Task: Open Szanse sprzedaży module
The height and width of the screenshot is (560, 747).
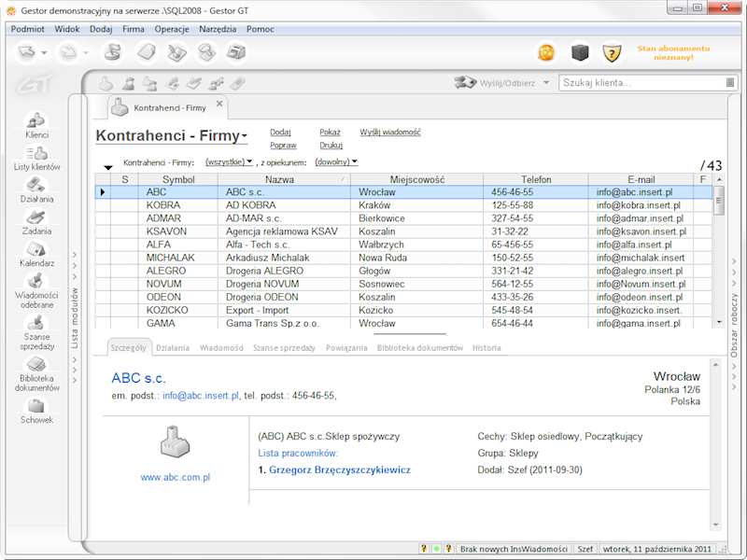Action: click(36, 330)
